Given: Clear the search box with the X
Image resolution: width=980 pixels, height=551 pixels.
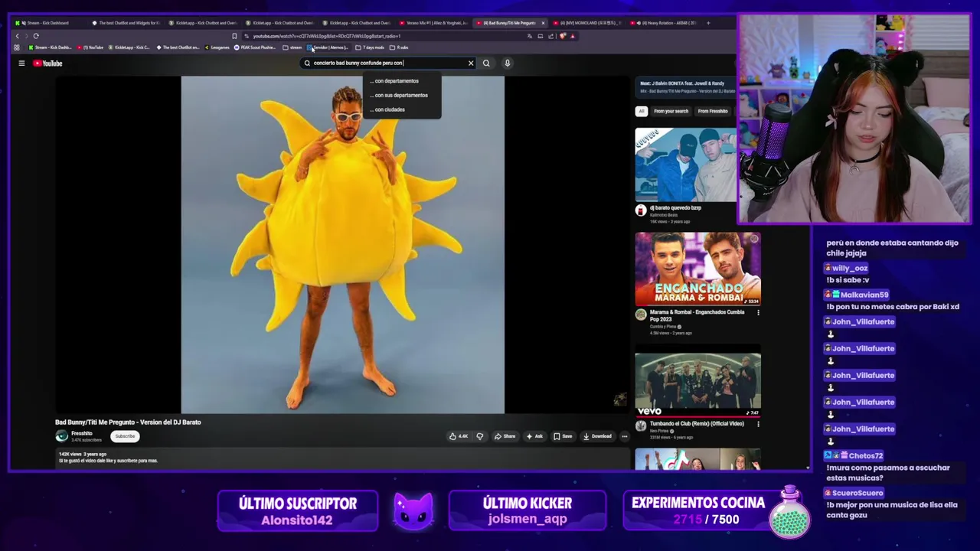Looking at the screenshot, I should 471,64.
